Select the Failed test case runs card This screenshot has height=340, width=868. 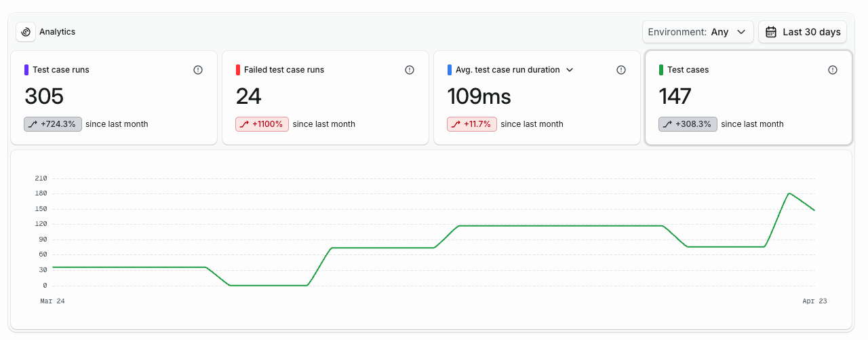(325, 98)
